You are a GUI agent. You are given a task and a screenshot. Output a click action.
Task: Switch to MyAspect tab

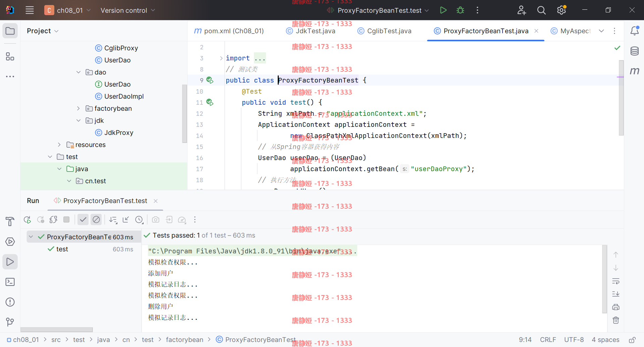571,31
